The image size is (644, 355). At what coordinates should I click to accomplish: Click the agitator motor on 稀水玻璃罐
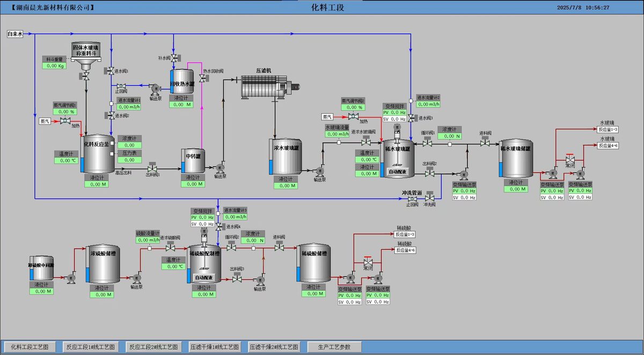click(x=398, y=128)
